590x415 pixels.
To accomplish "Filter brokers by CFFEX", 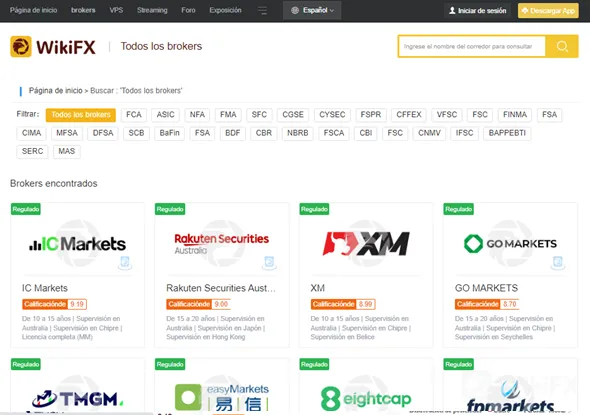I will tap(409, 115).
